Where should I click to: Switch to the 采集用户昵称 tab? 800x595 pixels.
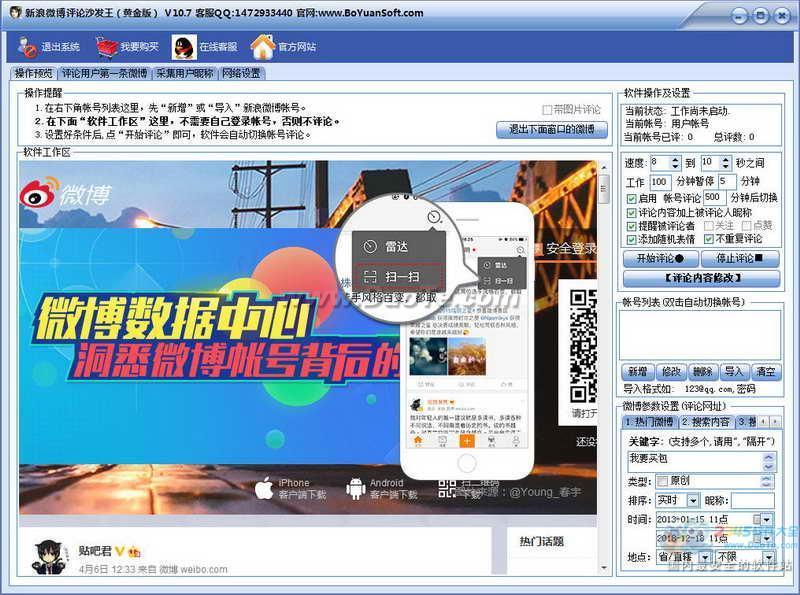click(x=185, y=73)
